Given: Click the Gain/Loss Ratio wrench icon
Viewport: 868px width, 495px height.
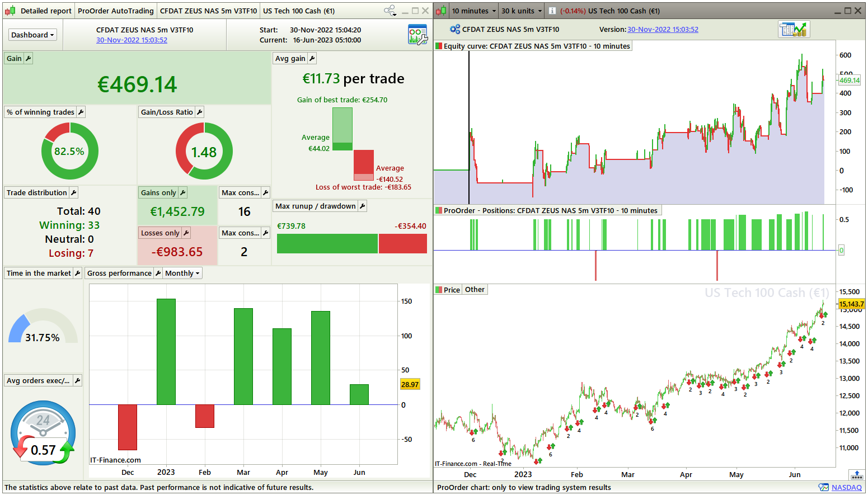Looking at the screenshot, I should click(199, 112).
